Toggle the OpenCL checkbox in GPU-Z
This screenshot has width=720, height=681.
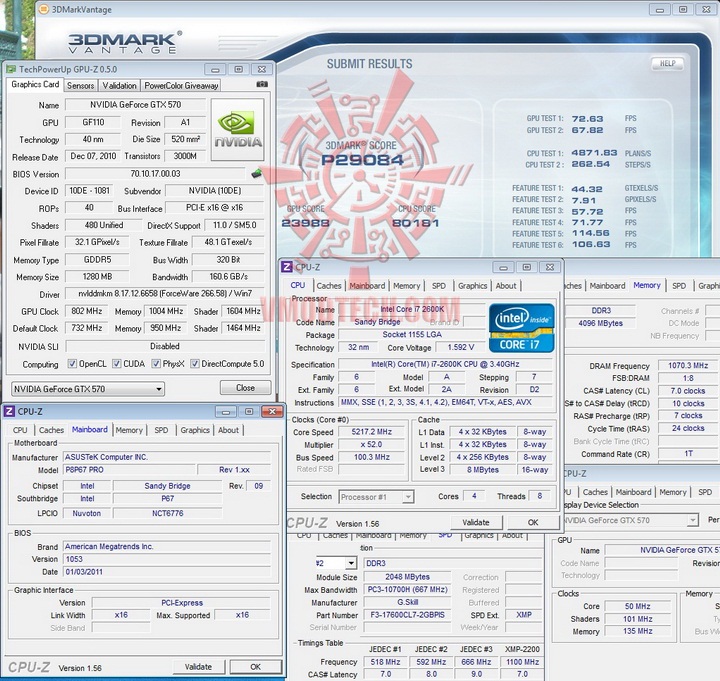(x=72, y=364)
